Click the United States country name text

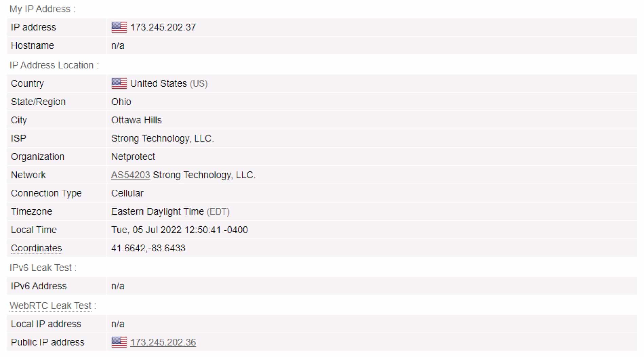coord(158,83)
